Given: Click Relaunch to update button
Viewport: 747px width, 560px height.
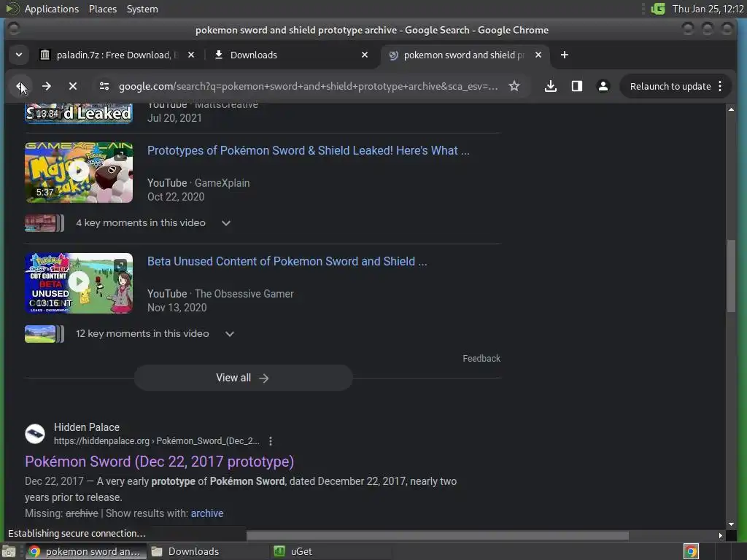Looking at the screenshot, I should click(670, 86).
